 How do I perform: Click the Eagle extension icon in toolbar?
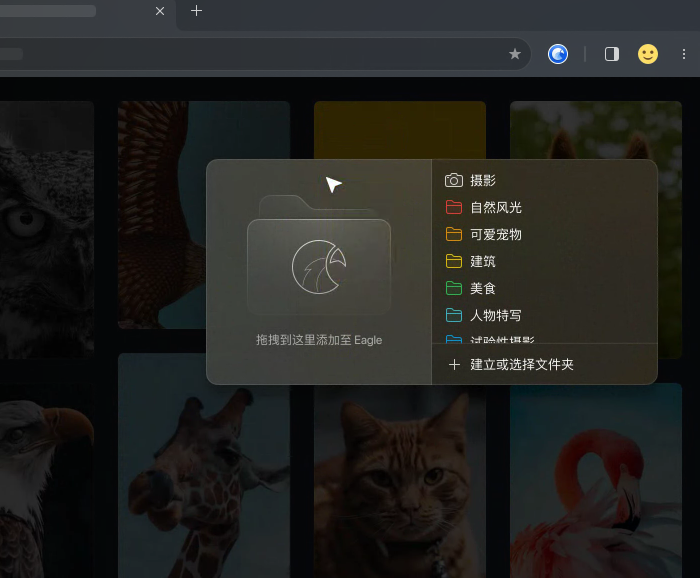558,54
